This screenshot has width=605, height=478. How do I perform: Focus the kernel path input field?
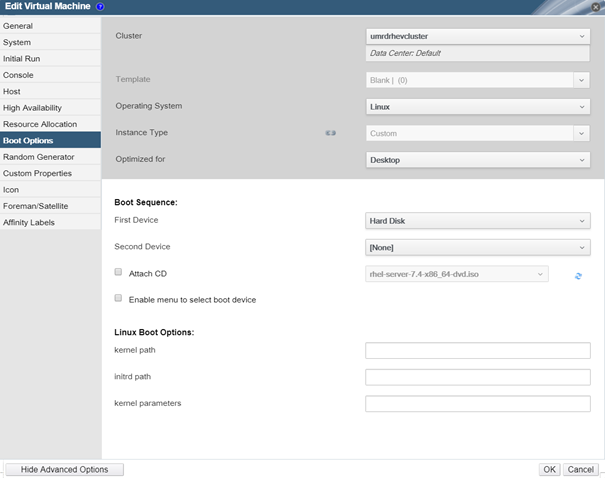[478, 351]
